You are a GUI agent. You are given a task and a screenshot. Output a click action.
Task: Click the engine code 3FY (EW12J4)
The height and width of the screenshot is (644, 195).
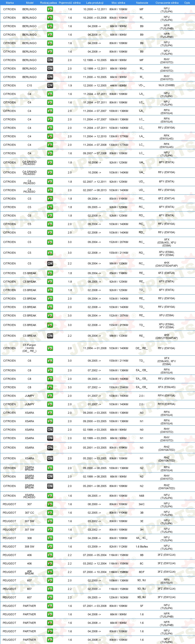point(167,597)
